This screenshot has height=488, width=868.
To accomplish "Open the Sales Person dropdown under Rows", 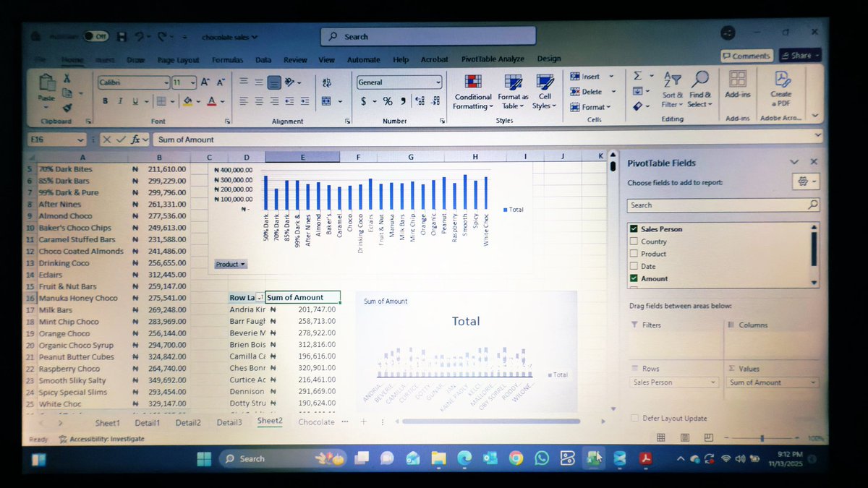I will [x=712, y=382].
